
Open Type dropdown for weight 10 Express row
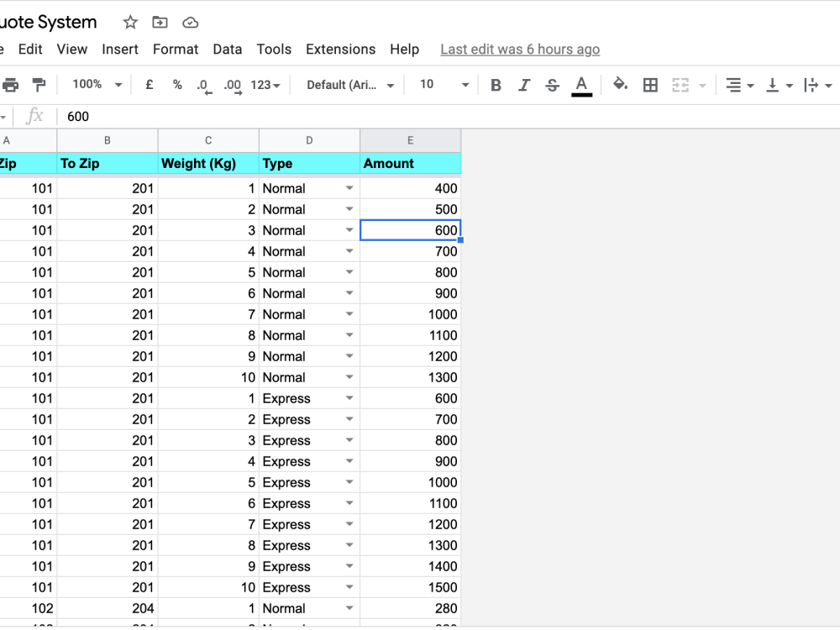(349, 587)
